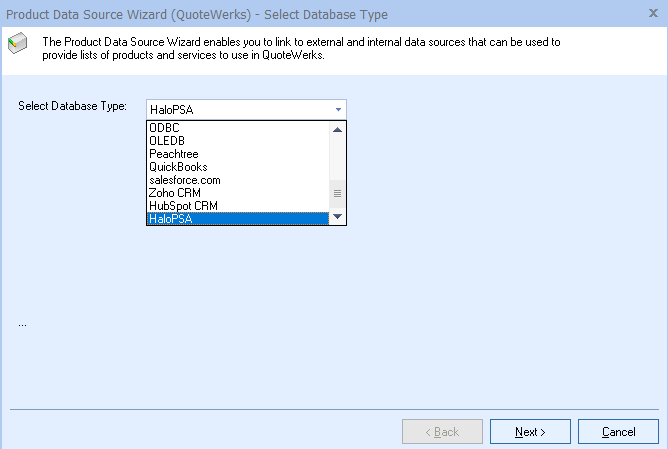Viewport: 668px width, 449px height.
Task: Select the highlighted HaloPSA list entry
Action: point(170,219)
